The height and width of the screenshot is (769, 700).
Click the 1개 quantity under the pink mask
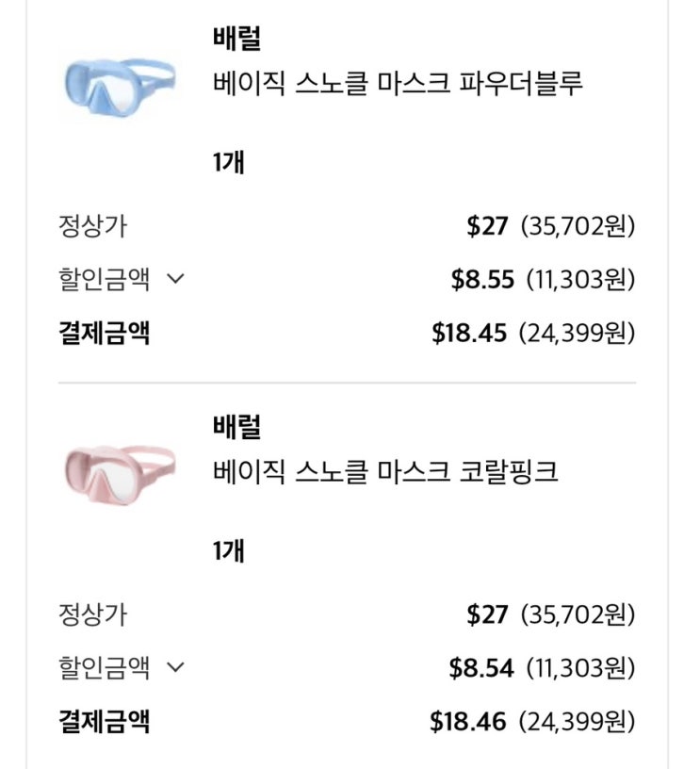click(x=228, y=551)
